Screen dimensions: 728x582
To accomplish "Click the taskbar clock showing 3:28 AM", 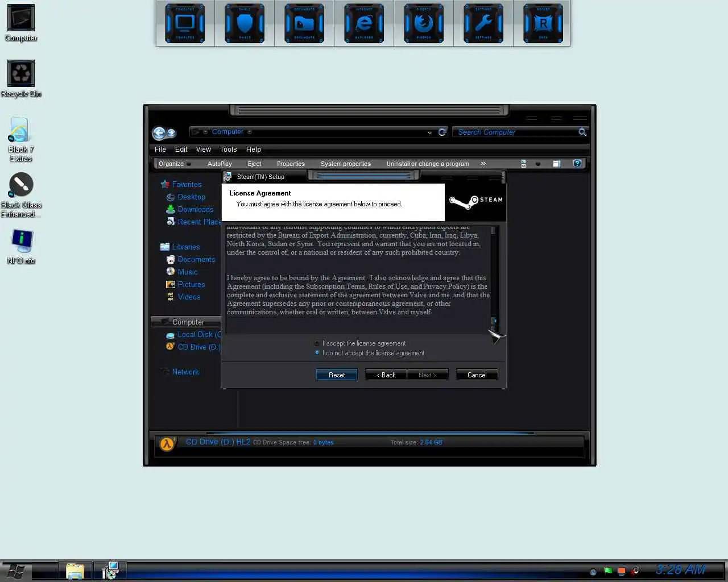I will 680,569.
